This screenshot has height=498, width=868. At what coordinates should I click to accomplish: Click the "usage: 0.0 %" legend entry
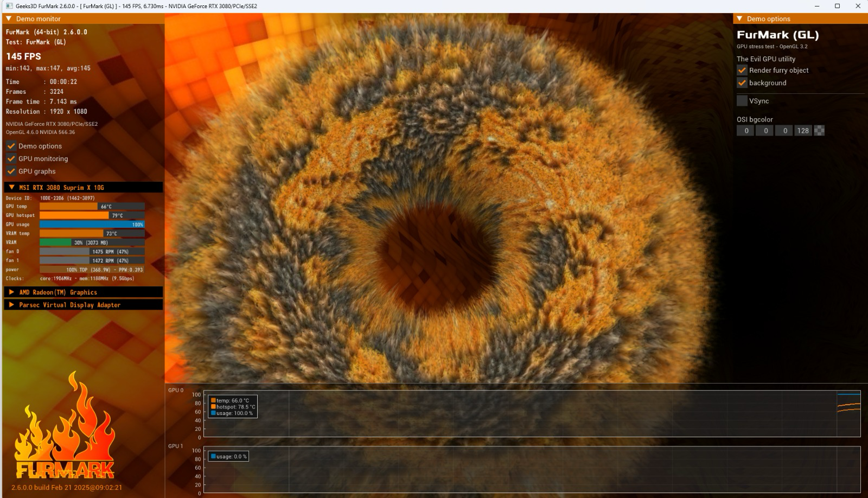229,456
